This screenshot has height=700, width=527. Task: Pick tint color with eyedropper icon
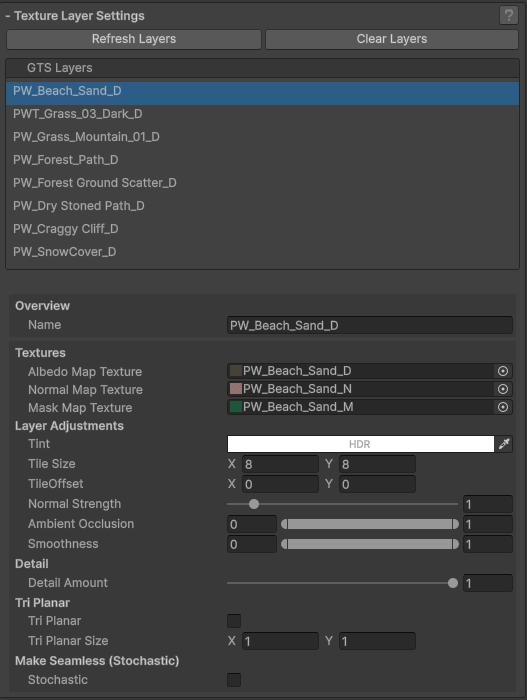(x=504, y=444)
